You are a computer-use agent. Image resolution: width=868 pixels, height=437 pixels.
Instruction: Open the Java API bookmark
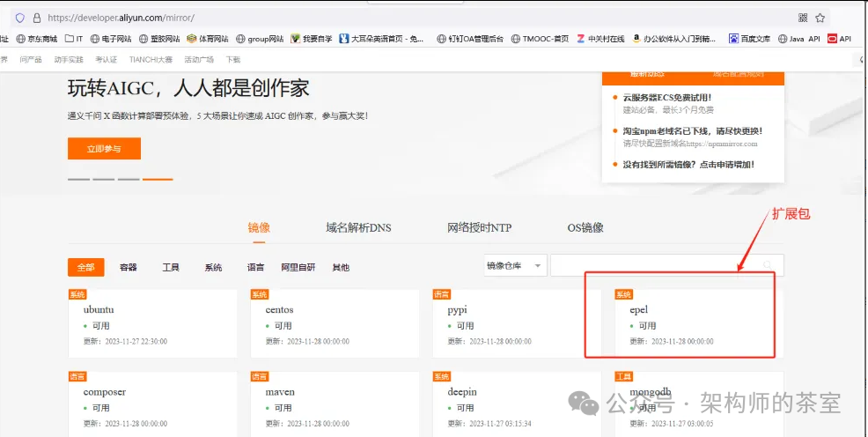[799, 39]
